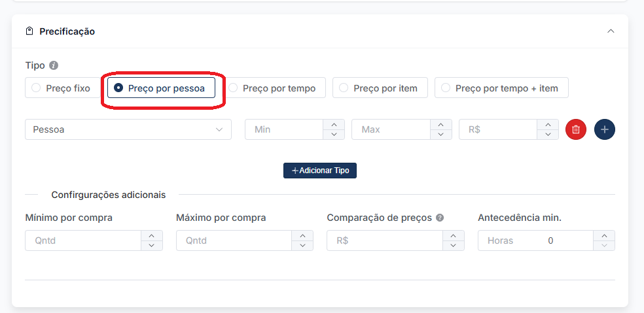Image resolution: width=644 pixels, height=313 pixels.
Task: Click the Máximo por compra input field
Action: point(234,240)
